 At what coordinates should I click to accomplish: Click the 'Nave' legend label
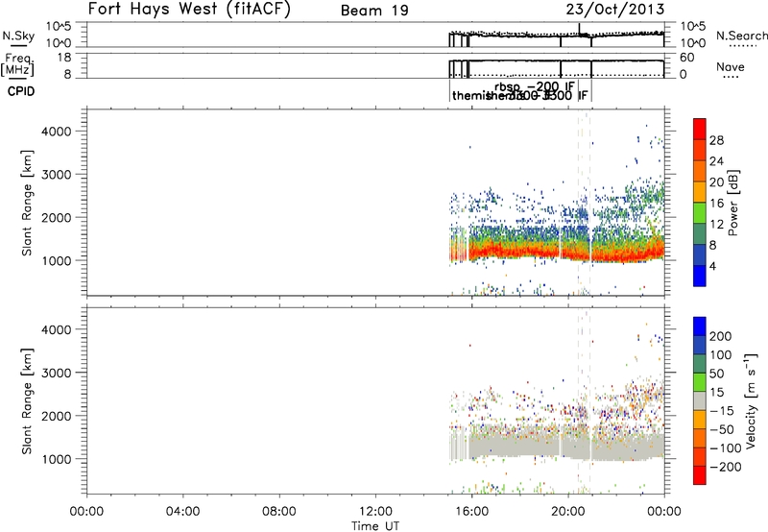(x=730, y=66)
